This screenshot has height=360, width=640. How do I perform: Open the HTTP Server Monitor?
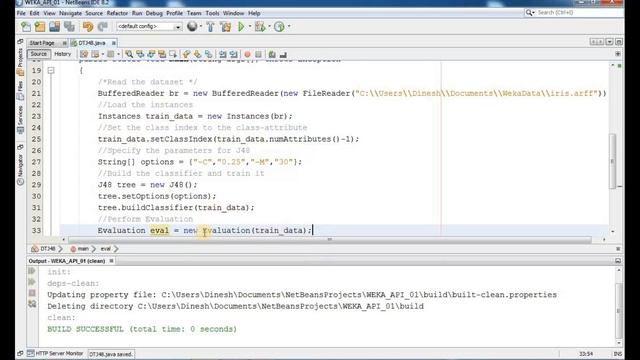55,353
